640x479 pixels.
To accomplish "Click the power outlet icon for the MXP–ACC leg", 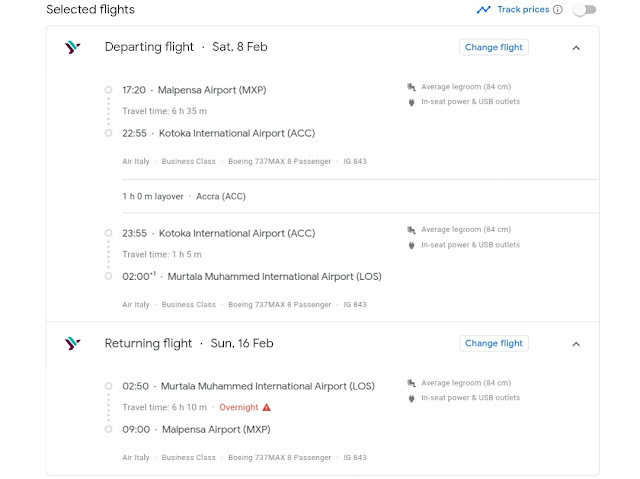I will pos(412,102).
